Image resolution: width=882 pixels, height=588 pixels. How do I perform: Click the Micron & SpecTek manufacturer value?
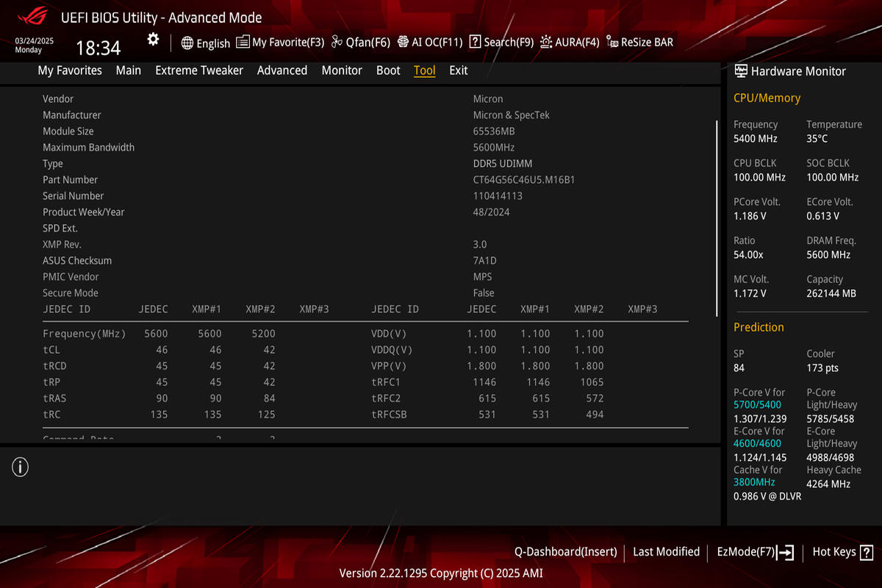click(x=512, y=115)
